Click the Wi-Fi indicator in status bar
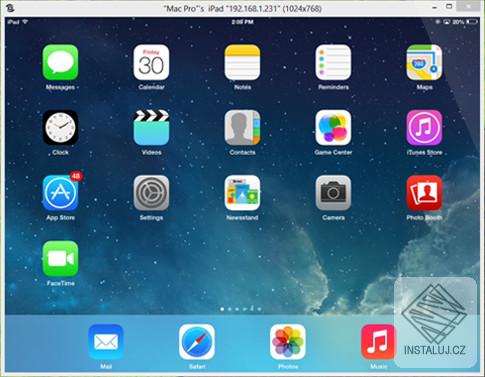This screenshot has width=485, height=377. (25, 22)
